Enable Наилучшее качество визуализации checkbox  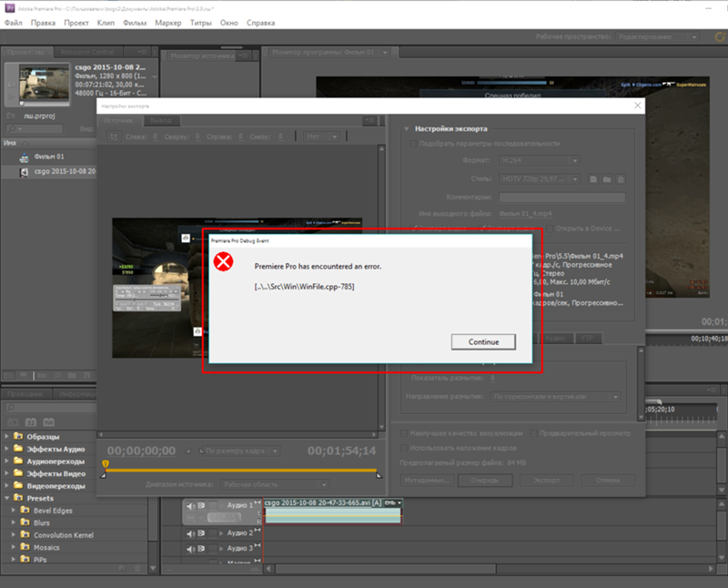click(404, 433)
